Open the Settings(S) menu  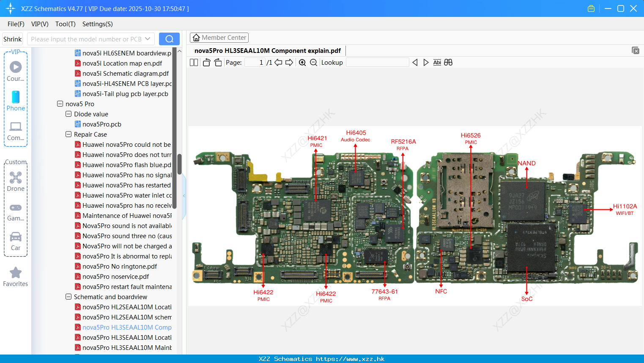[98, 24]
